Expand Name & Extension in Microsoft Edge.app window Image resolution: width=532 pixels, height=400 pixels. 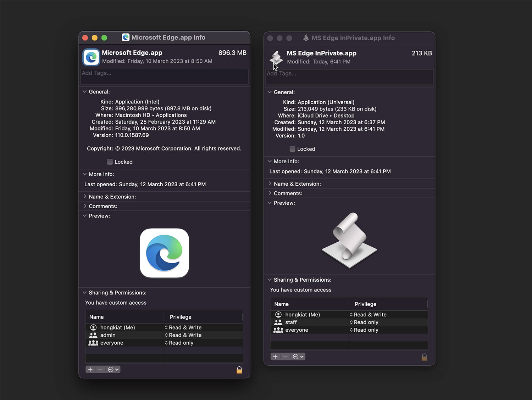85,197
